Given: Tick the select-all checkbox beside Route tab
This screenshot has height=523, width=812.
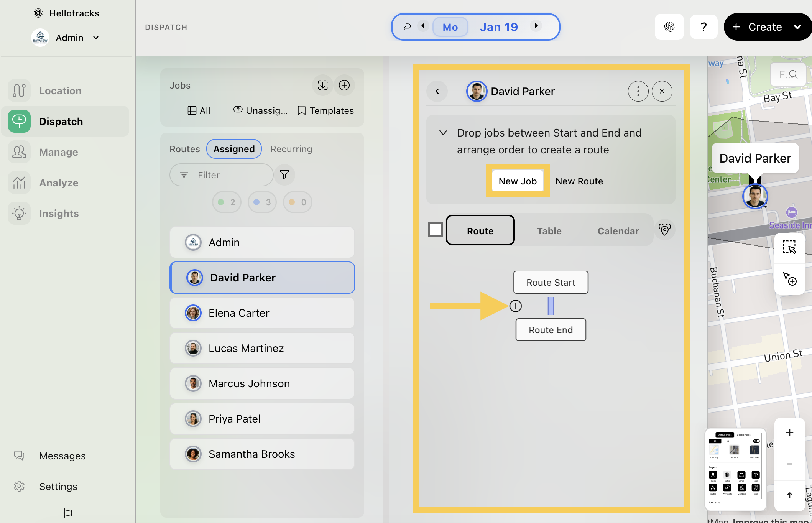Looking at the screenshot, I should (436, 230).
